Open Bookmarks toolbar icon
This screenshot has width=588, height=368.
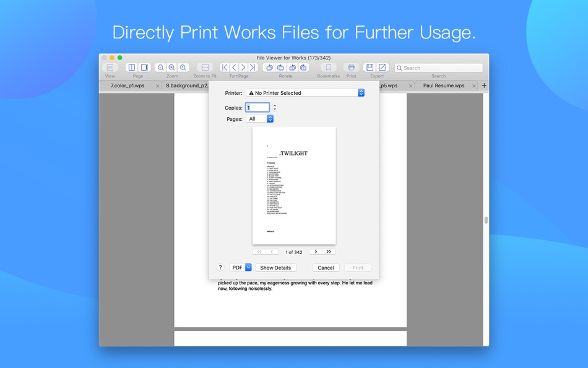point(329,68)
